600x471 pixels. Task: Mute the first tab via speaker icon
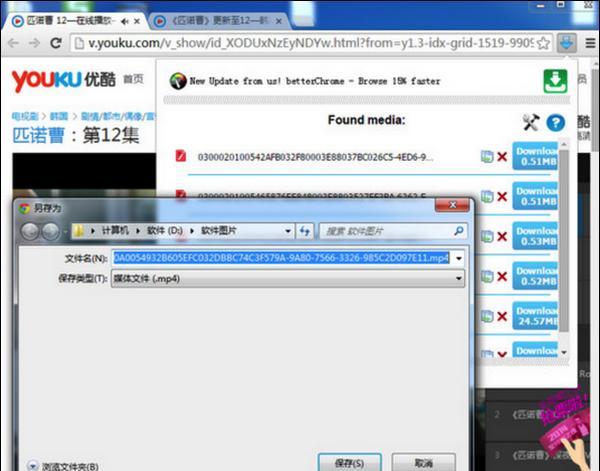click(x=124, y=21)
